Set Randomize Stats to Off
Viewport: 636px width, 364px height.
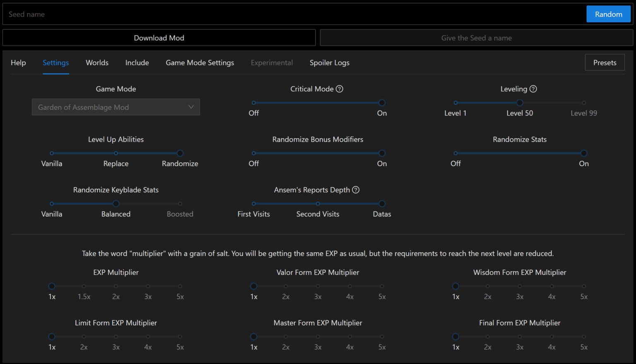click(x=455, y=154)
